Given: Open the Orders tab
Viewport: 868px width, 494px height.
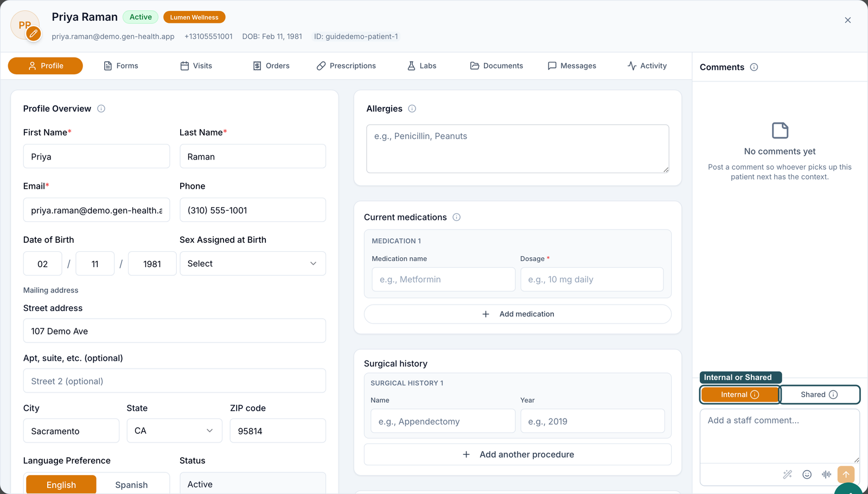Looking at the screenshot, I should 271,66.
